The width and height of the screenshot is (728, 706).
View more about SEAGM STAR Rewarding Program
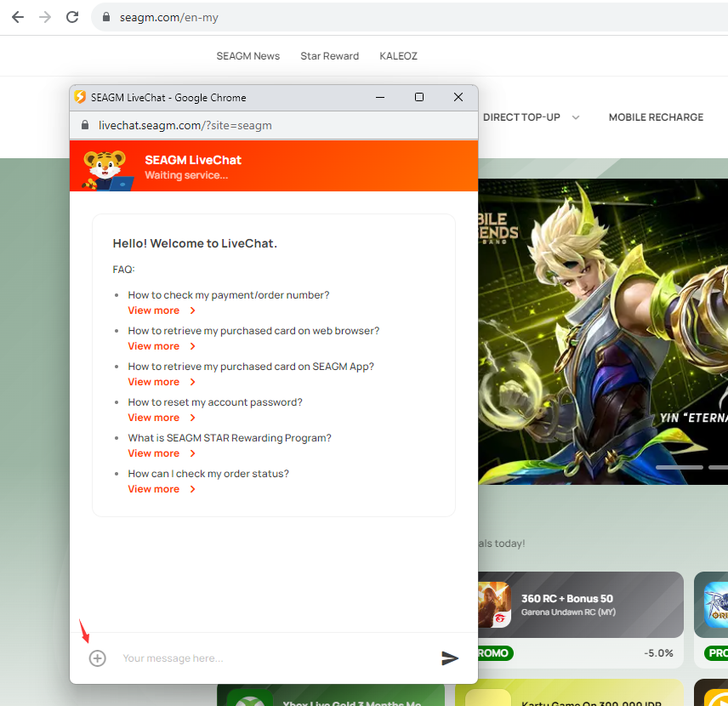pyautogui.click(x=154, y=453)
